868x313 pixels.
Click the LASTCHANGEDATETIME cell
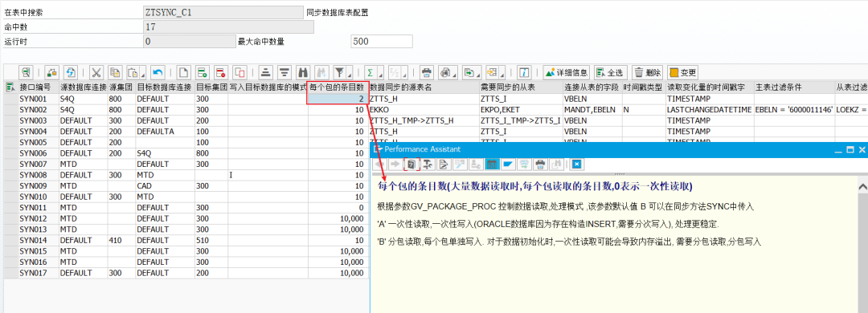[x=710, y=109]
